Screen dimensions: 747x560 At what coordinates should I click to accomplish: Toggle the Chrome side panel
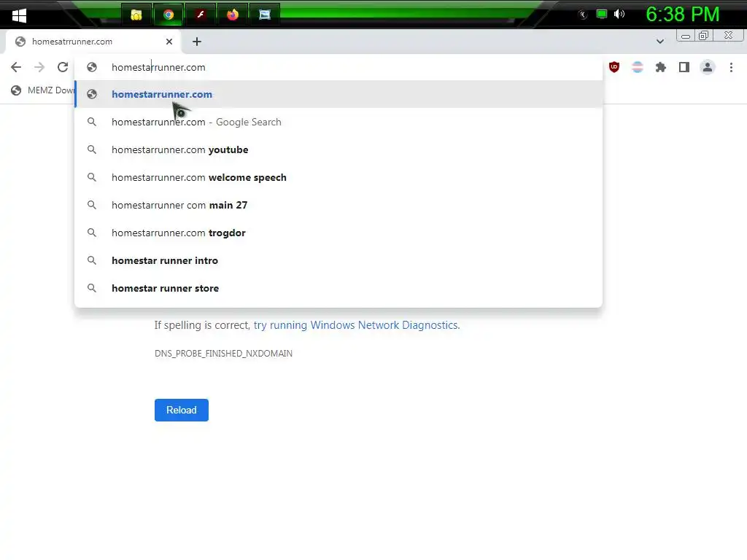point(684,67)
